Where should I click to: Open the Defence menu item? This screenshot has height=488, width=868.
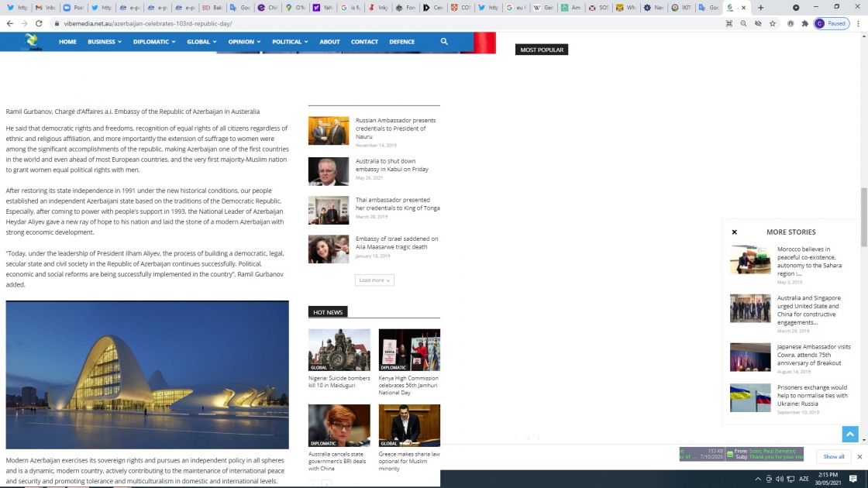[402, 42]
